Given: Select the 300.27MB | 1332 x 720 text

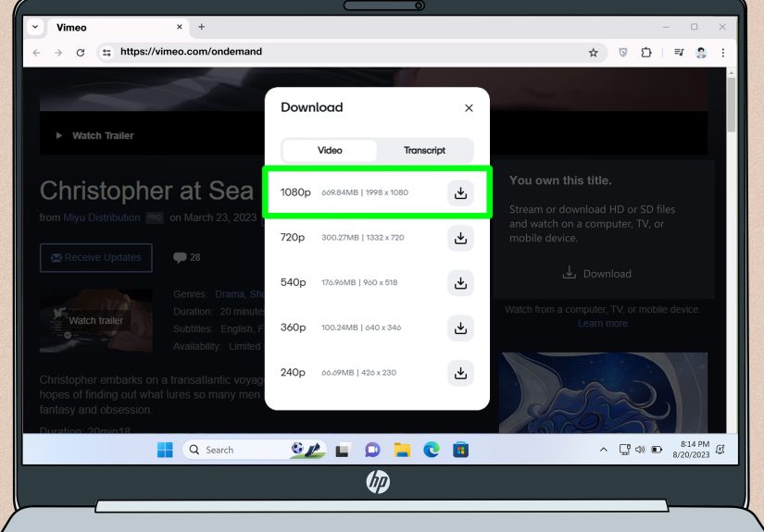Looking at the screenshot, I should pos(362,238).
